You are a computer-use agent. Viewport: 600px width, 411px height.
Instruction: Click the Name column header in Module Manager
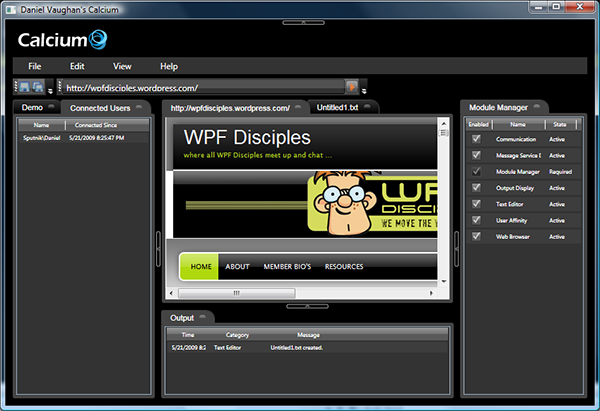518,124
